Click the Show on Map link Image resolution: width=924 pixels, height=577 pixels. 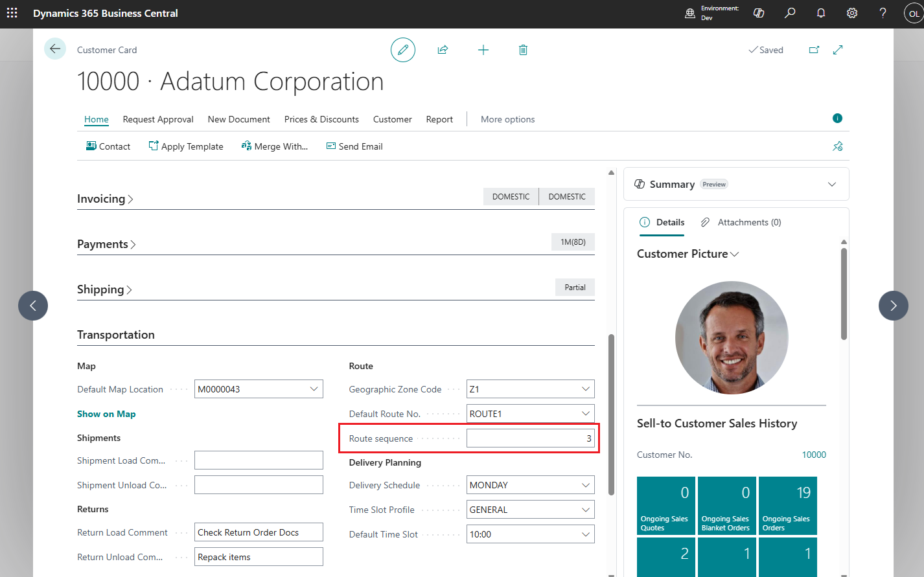pyautogui.click(x=106, y=414)
